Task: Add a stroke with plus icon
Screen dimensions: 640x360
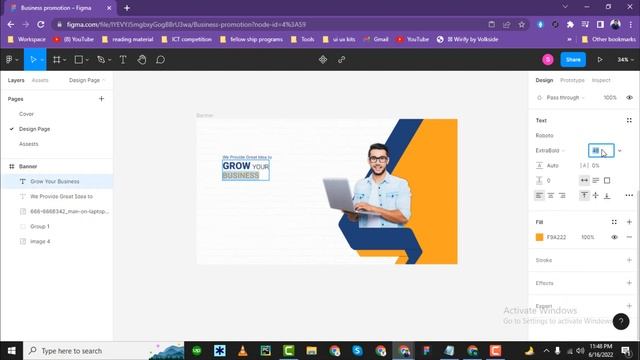Action: [x=629, y=260]
